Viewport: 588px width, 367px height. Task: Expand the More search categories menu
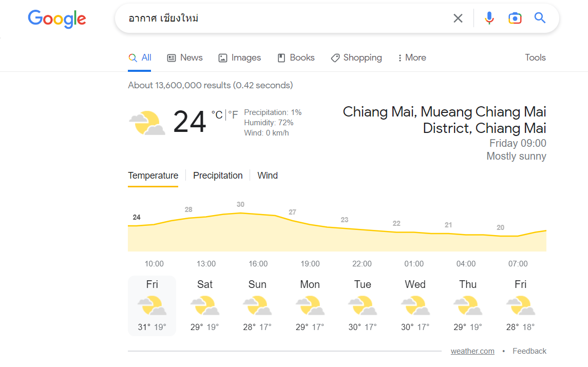(412, 57)
